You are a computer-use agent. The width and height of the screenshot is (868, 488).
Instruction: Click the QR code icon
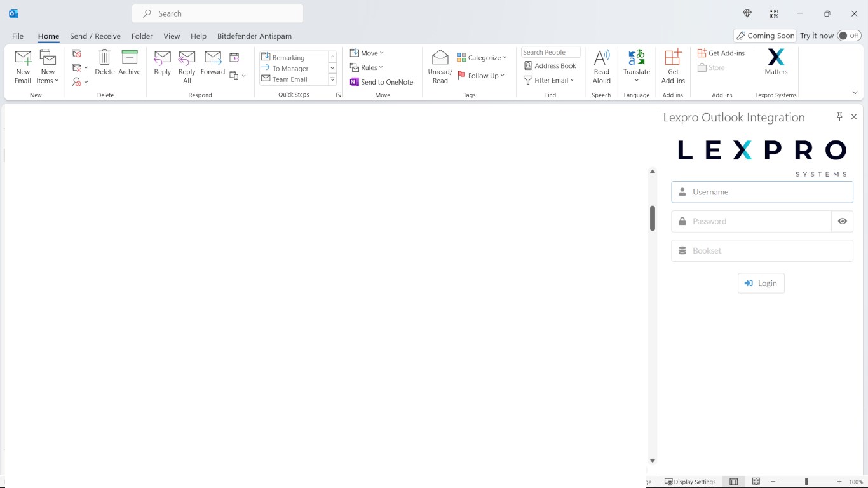(x=773, y=13)
